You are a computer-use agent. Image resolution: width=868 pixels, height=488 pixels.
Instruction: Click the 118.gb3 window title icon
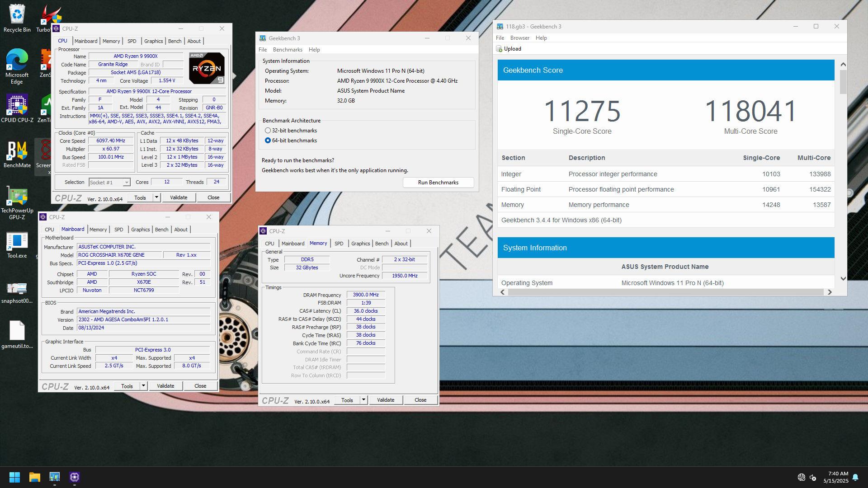tap(500, 27)
